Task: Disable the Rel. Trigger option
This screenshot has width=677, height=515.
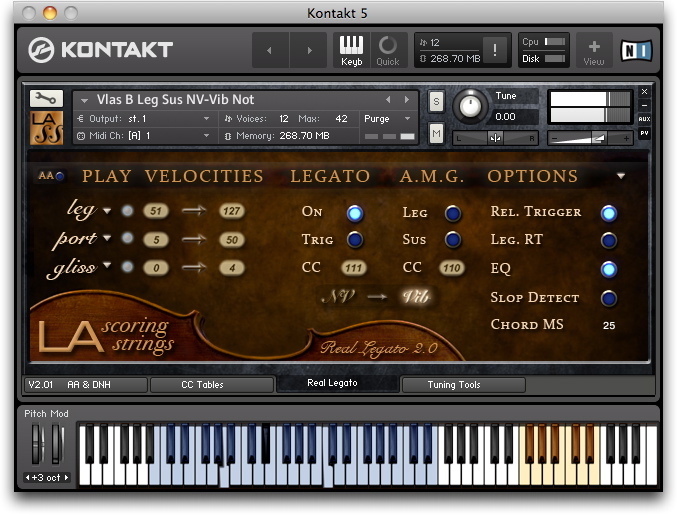Action: [x=609, y=213]
